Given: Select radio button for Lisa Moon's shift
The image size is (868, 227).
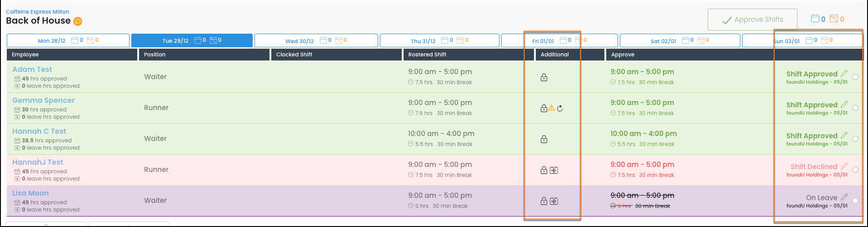Looking at the screenshot, I should tap(855, 201).
